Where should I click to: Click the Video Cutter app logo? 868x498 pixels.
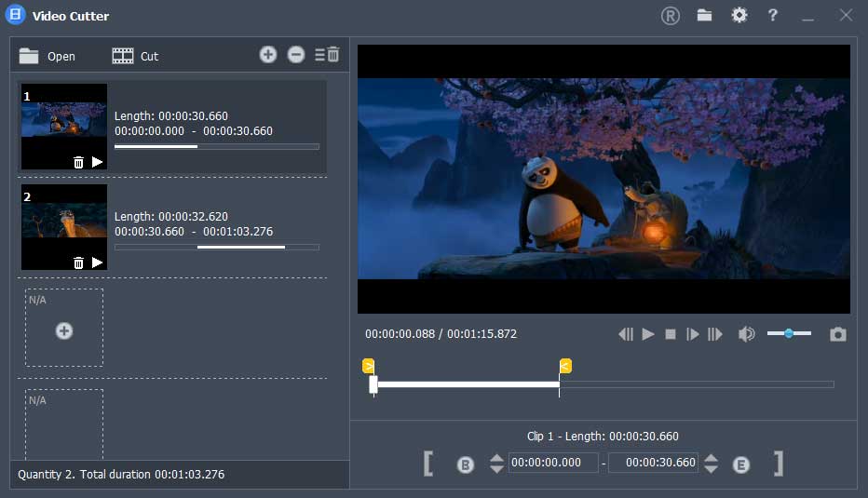[16, 15]
